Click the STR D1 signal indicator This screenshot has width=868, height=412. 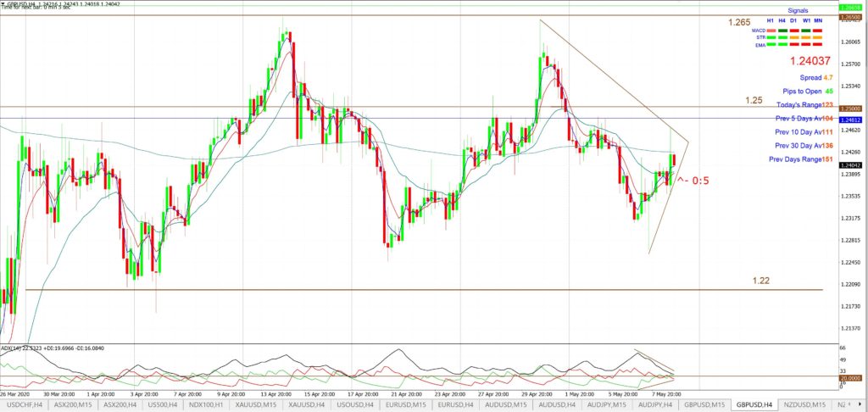click(x=793, y=37)
